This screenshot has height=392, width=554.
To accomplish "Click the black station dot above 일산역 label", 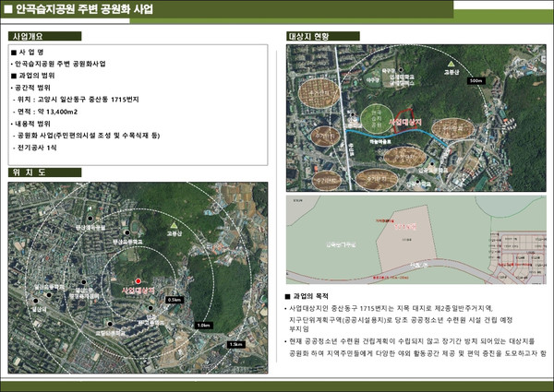I will 36,301.
